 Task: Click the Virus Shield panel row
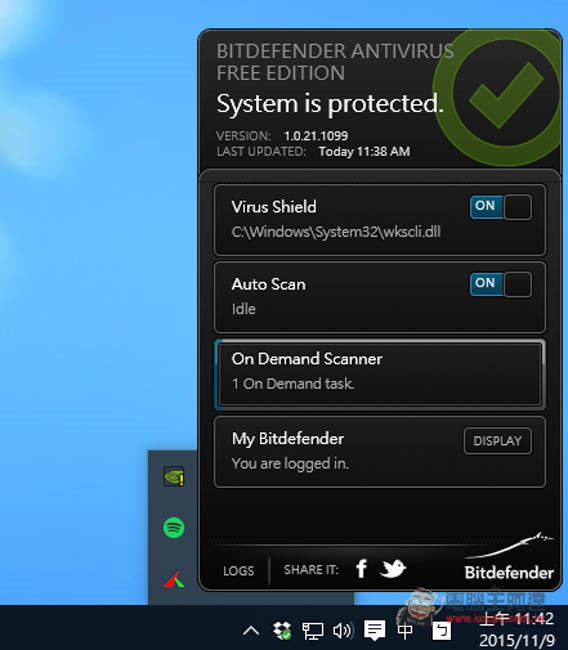pos(379,220)
